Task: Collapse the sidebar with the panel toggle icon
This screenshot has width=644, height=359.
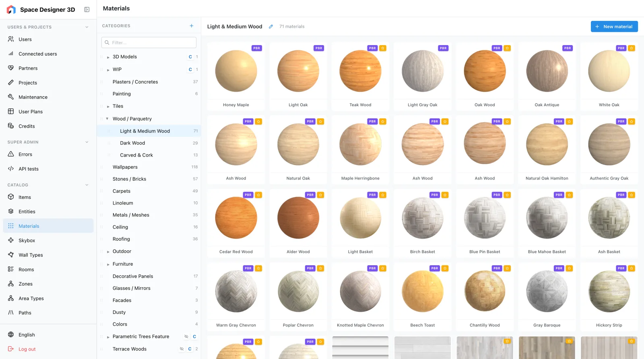Action: (x=87, y=9)
